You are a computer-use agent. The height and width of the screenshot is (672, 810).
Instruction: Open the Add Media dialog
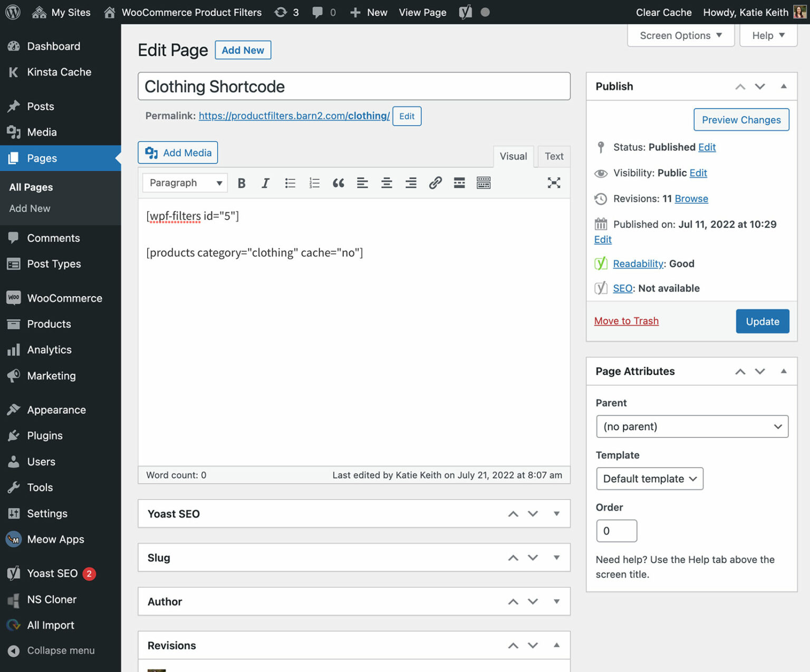(177, 152)
